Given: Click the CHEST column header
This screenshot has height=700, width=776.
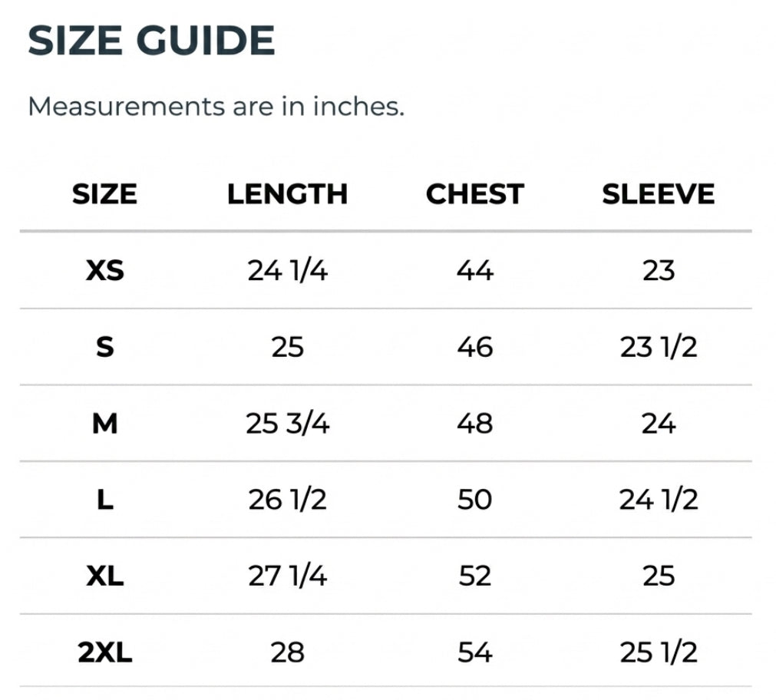Looking at the screenshot, I should 474,194.
